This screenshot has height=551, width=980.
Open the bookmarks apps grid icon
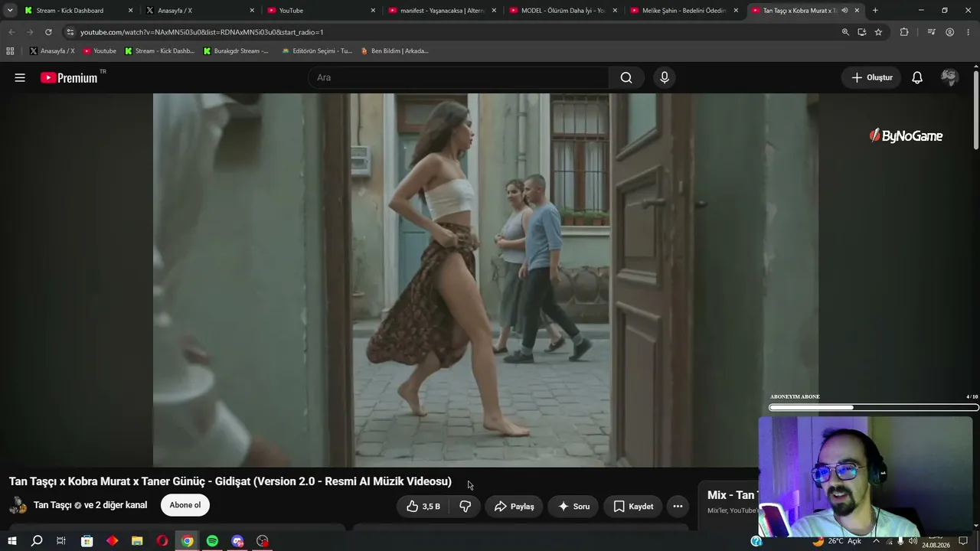tap(10, 51)
